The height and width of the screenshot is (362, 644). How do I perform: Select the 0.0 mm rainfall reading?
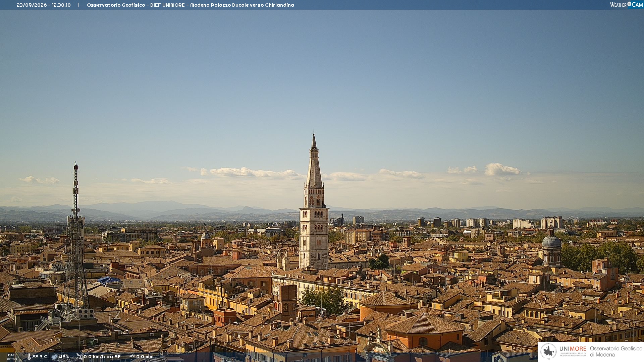pyautogui.click(x=145, y=357)
